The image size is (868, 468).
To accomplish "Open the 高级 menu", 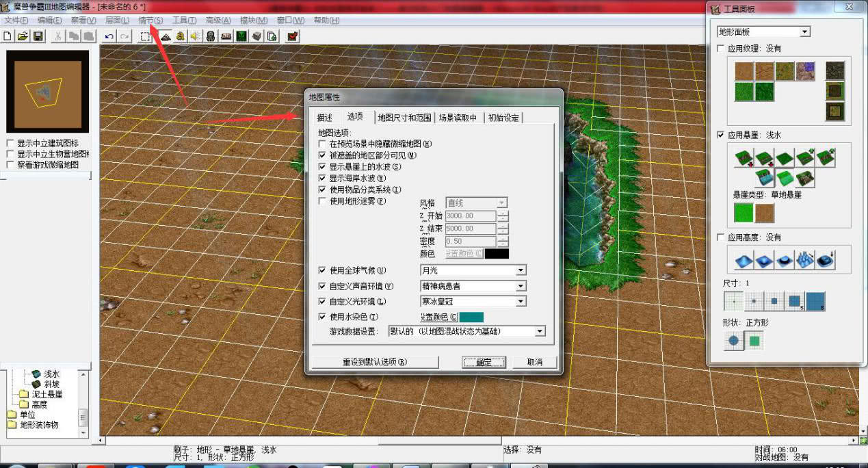I will [218, 21].
